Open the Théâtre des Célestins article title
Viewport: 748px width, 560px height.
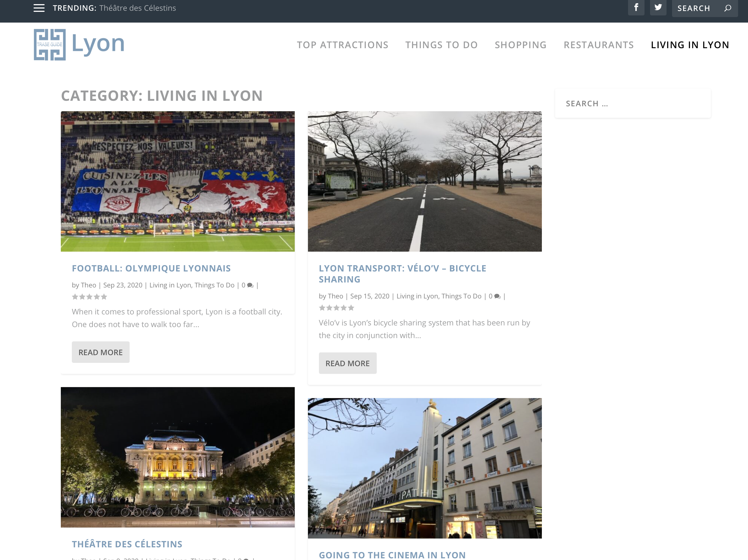click(127, 544)
